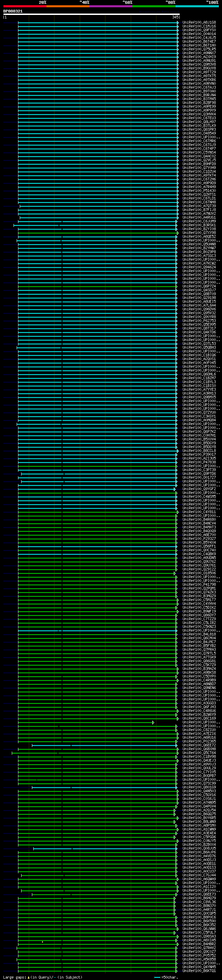
Task: Select the UniRef100_Q9M3V8 label
Action: (x=199, y=65)
